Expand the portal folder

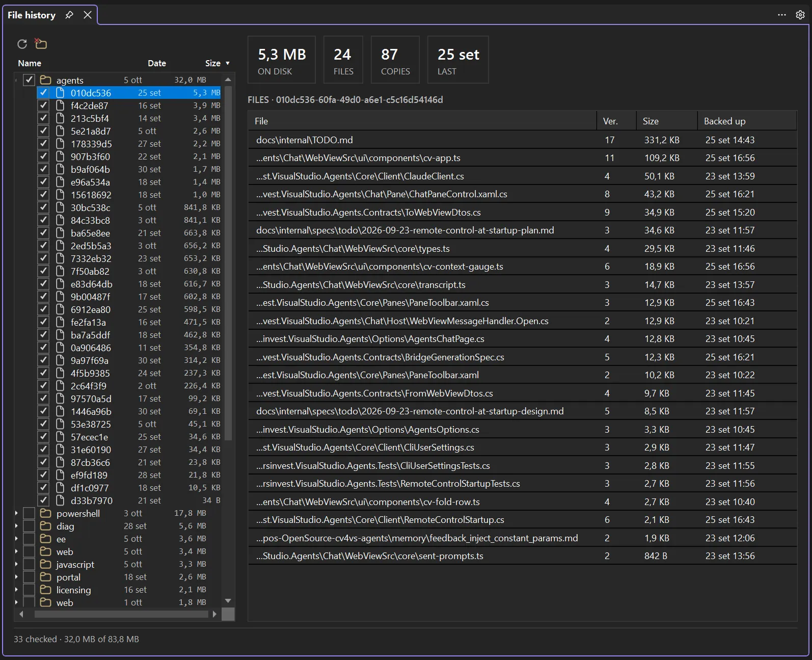tap(17, 577)
